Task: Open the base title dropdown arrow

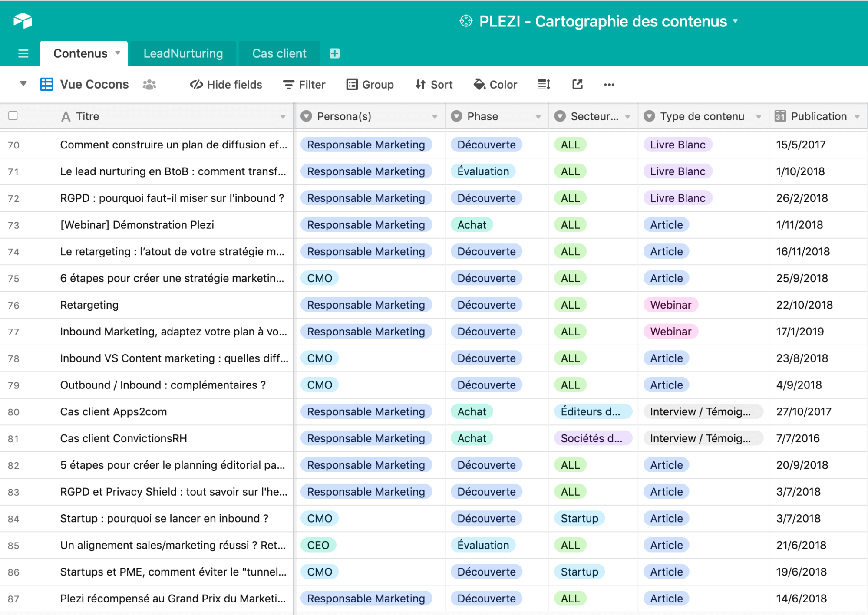Action: pos(736,20)
